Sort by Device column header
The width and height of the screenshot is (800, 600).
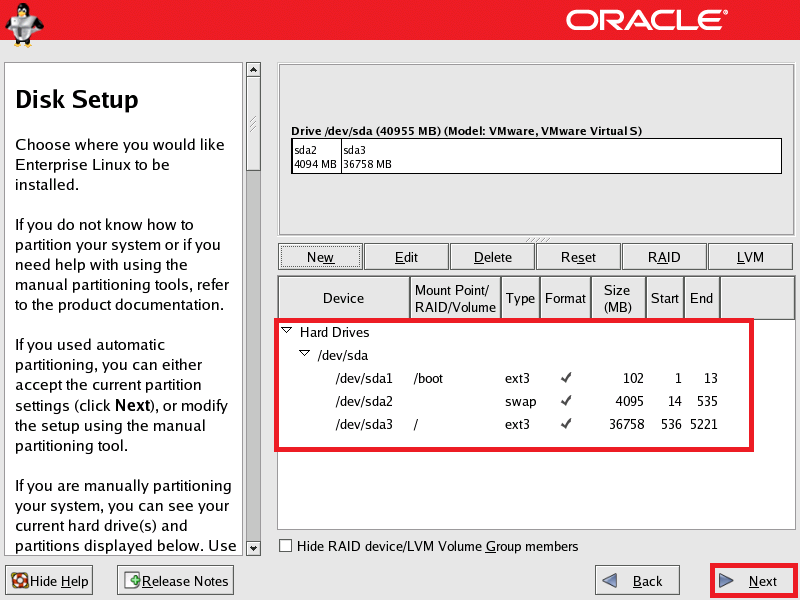pos(343,298)
